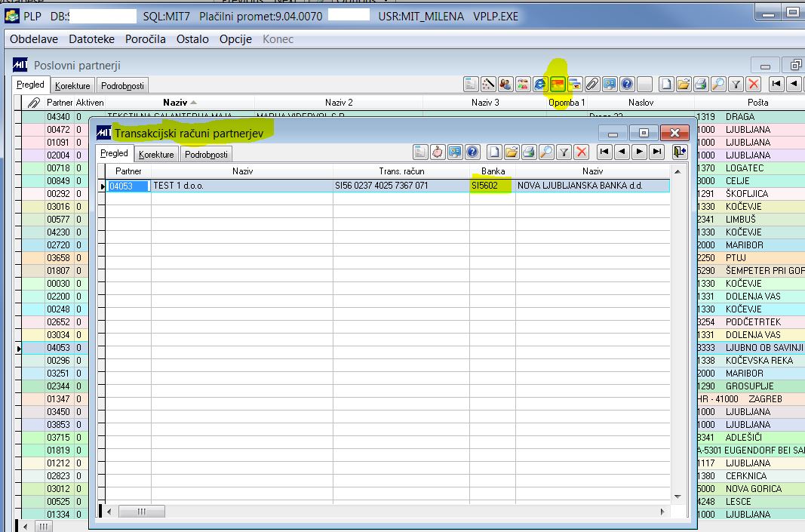Click the blue help question mark in dialog
Image resolution: width=805 pixels, height=532 pixels.
click(472, 152)
